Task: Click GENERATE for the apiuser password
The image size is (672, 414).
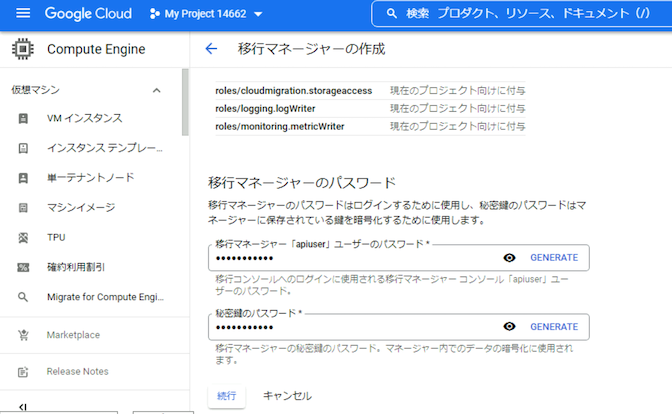Action: tap(553, 257)
